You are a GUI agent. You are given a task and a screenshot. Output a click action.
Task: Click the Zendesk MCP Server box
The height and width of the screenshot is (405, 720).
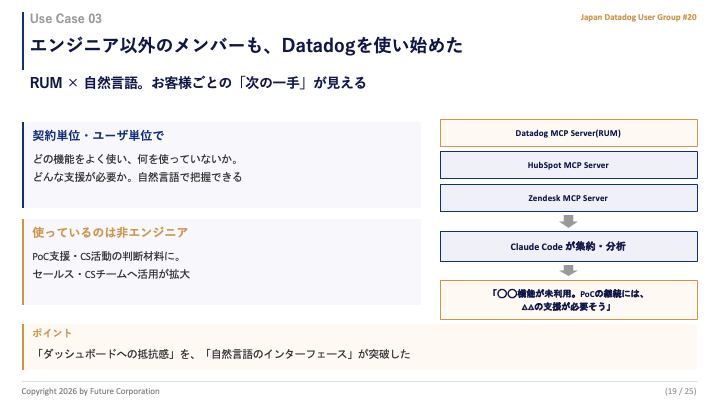click(x=568, y=198)
